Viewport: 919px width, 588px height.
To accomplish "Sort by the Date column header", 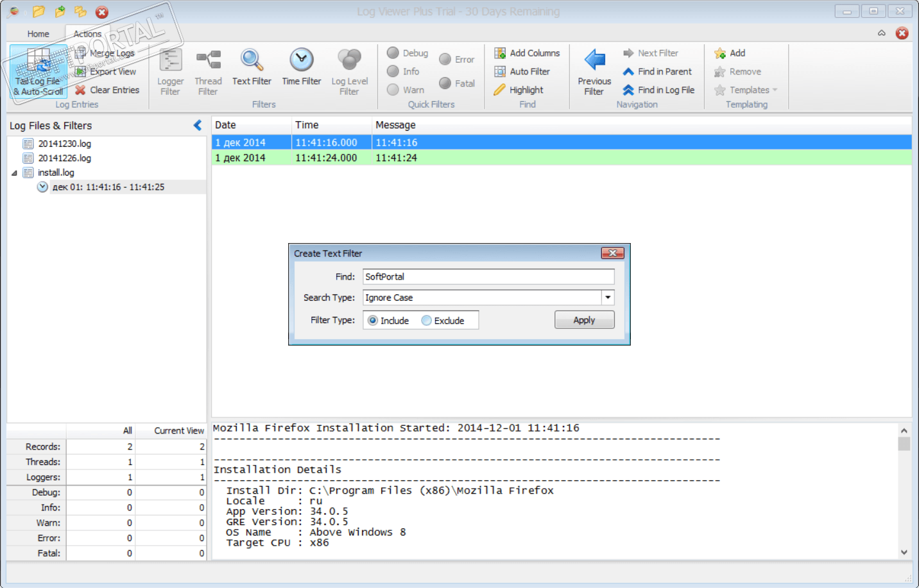I will pos(252,125).
